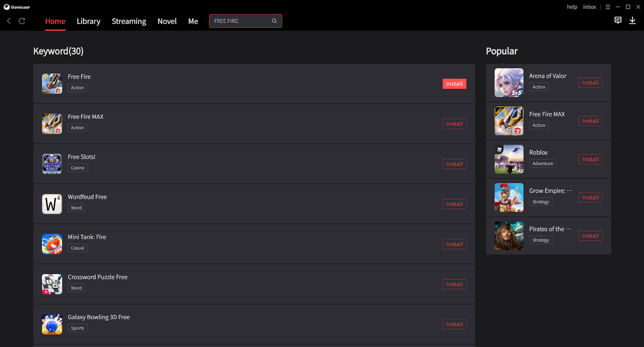644x347 pixels.
Task: Install Pirates of the Caribbean
Action: [x=590, y=236]
